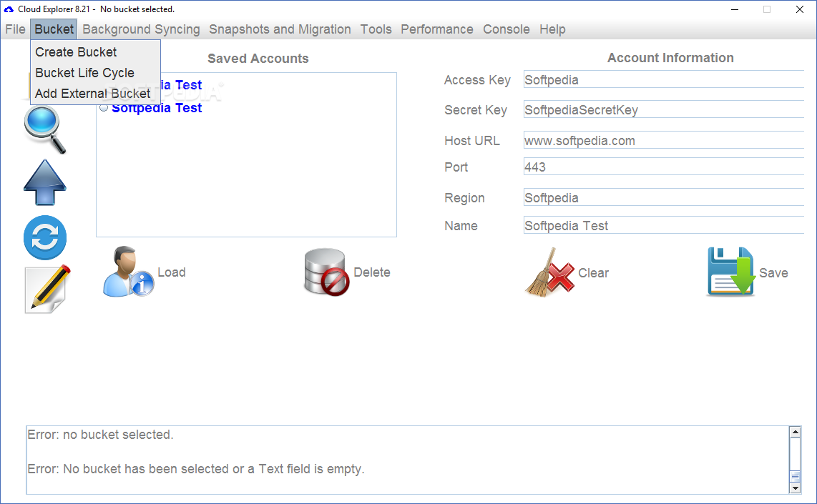Choose Bucket Life Cycle menu entry

pyautogui.click(x=95, y=73)
